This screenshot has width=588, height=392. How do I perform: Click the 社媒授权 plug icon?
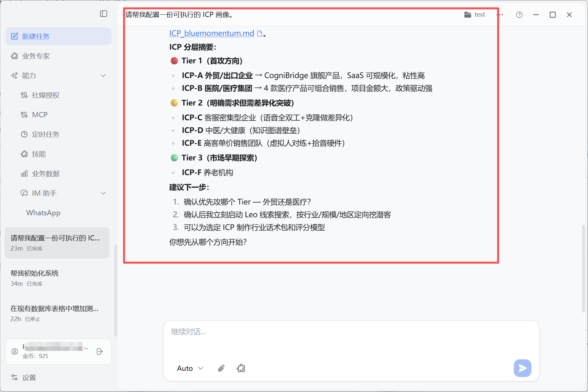click(24, 95)
